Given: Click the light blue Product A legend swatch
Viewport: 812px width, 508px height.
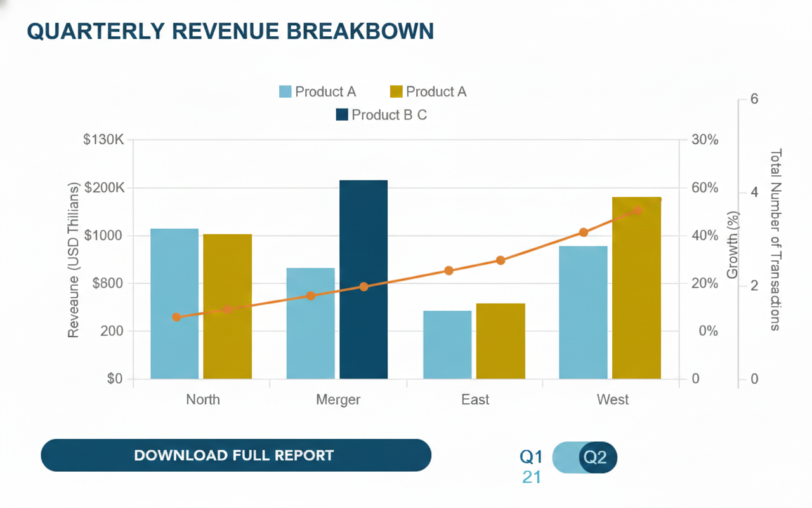Looking at the screenshot, I should pyautogui.click(x=285, y=91).
